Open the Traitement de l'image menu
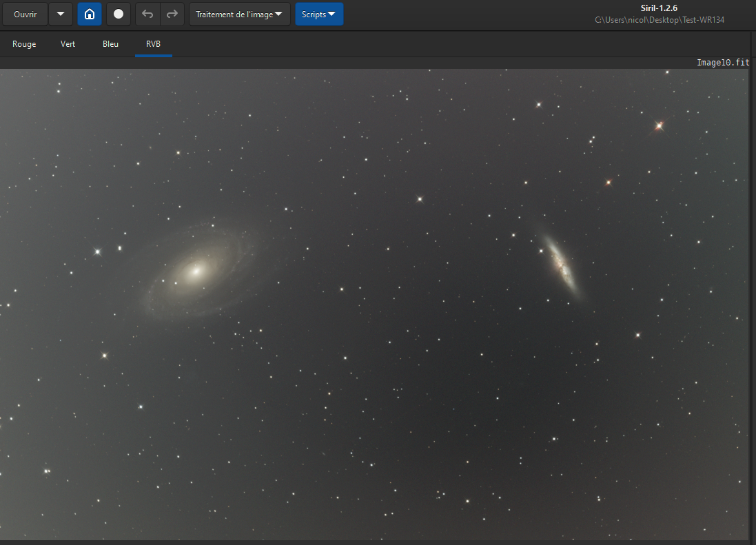 coord(239,14)
